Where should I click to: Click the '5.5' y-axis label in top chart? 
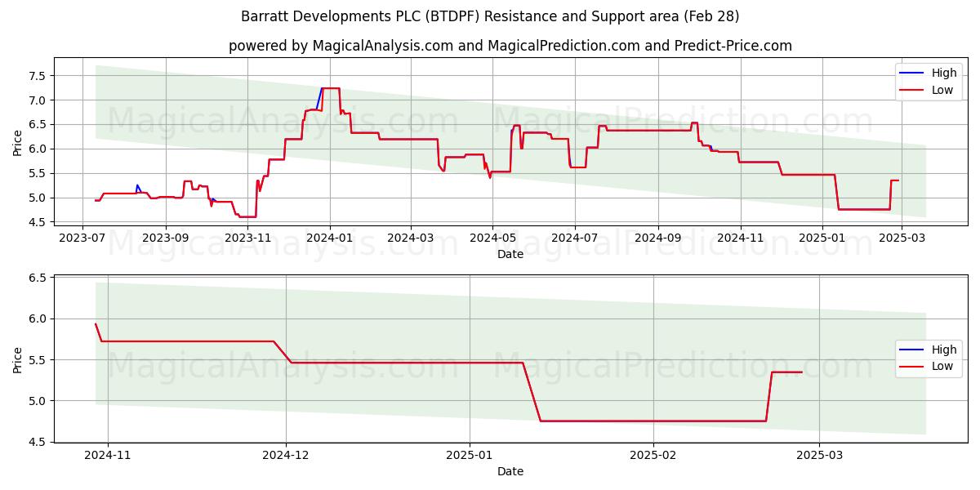tap(39, 173)
